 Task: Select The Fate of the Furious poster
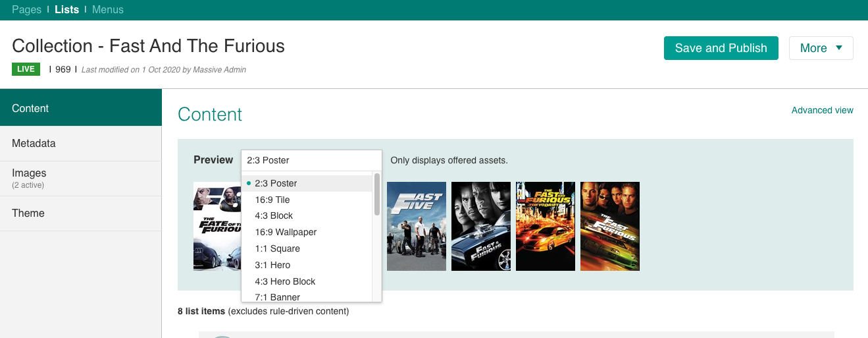[217, 226]
